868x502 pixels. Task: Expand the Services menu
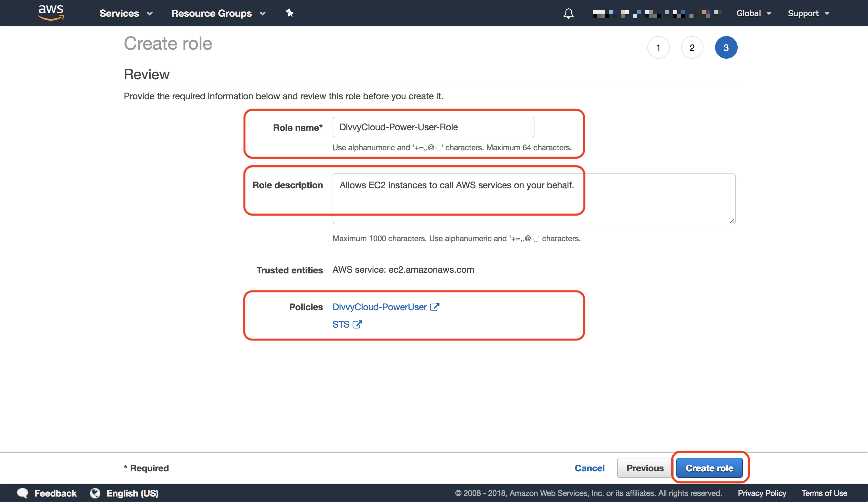(126, 13)
